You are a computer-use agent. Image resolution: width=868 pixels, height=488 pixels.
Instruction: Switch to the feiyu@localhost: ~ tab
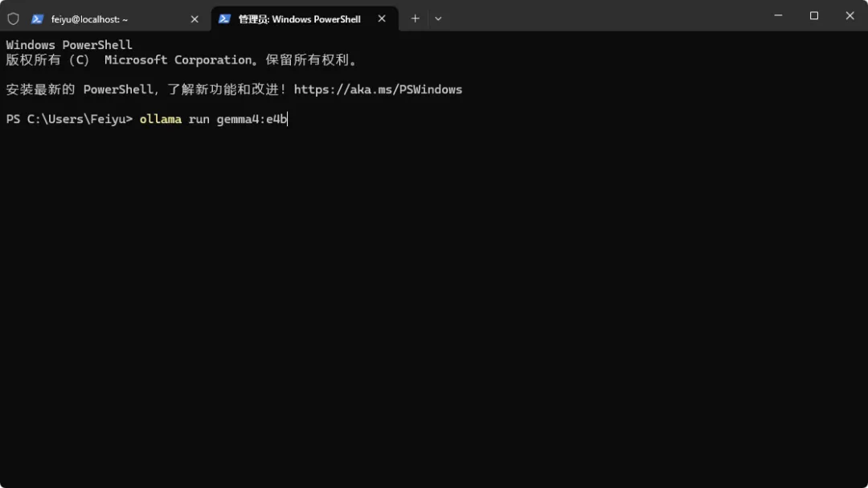pyautogui.click(x=117, y=18)
